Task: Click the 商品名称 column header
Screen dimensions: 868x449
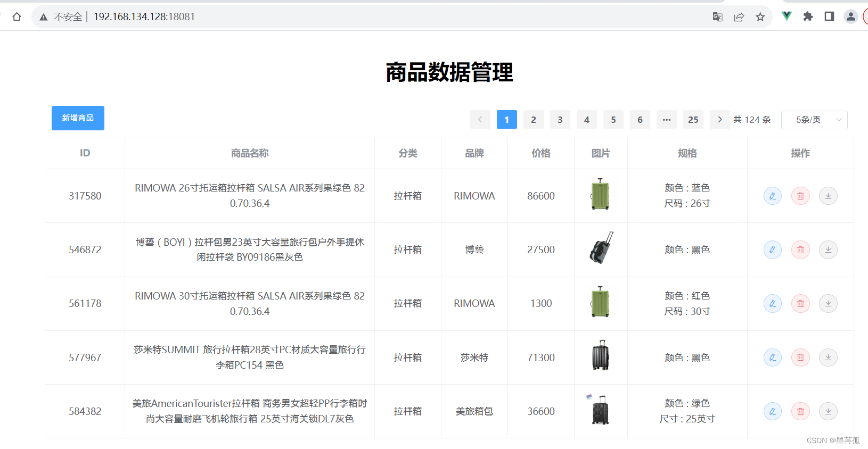Action: coord(250,153)
